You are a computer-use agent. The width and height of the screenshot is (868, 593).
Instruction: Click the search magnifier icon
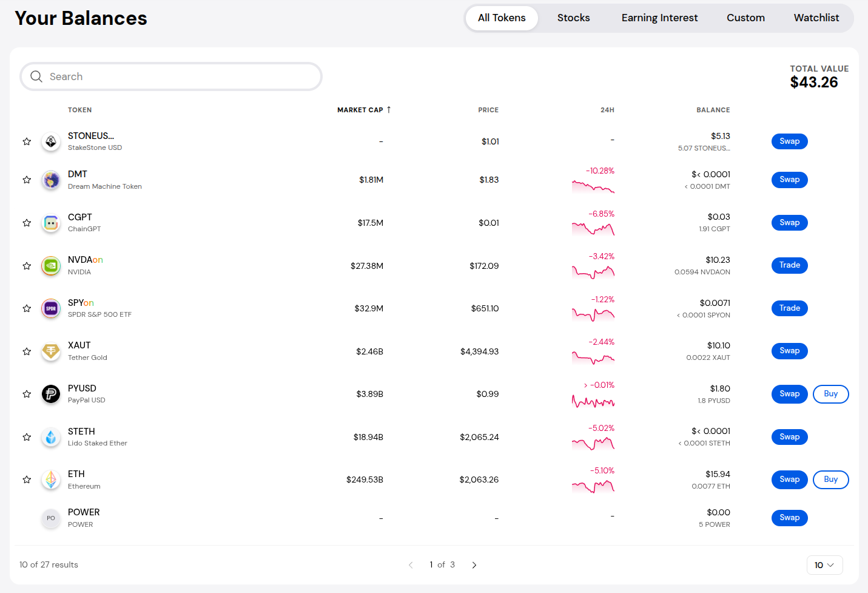pyautogui.click(x=36, y=76)
